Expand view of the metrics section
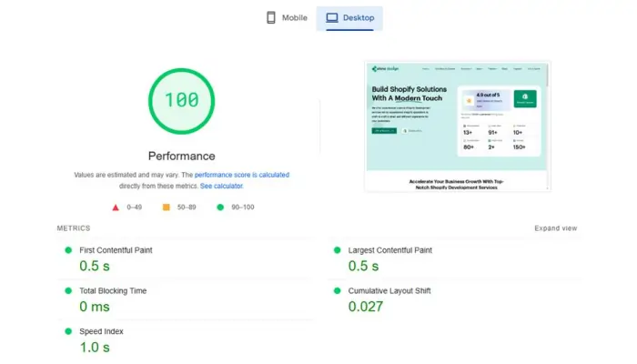 click(x=555, y=228)
